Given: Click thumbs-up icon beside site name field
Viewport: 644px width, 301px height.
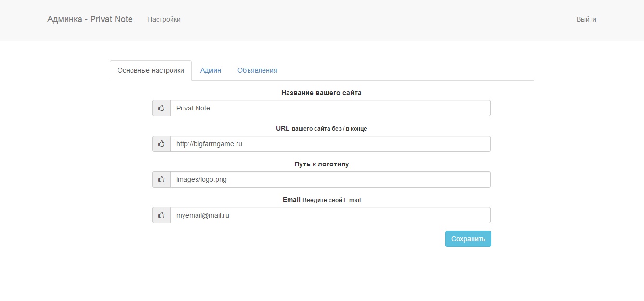Looking at the screenshot, I should 161,108.
